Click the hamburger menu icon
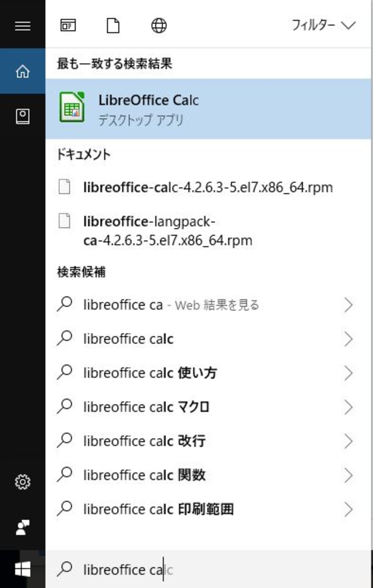The height and width of the screenshot is (588, 373). coord(23,26)
